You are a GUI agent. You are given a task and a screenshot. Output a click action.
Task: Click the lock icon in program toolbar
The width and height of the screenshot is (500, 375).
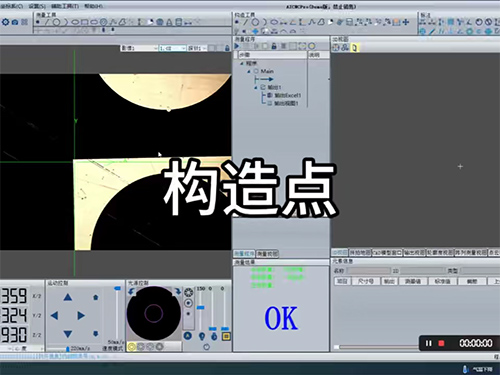tap(274, 46)
